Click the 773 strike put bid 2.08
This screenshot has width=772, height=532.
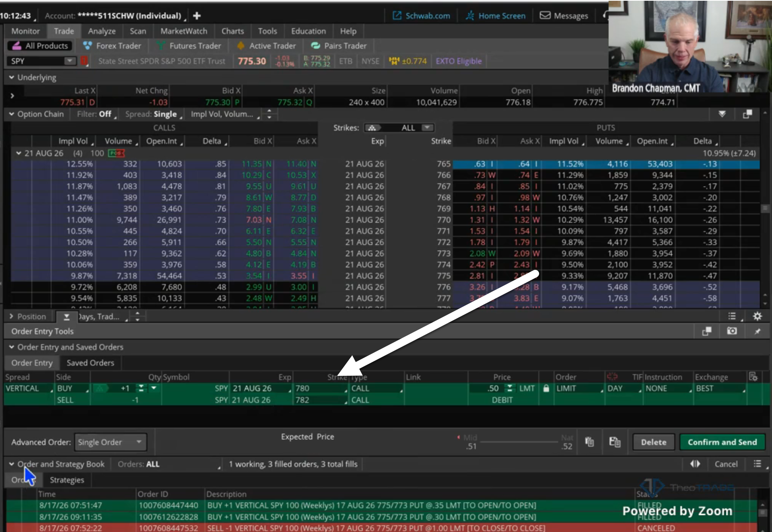pyautogui.click(x=477, y=253)
